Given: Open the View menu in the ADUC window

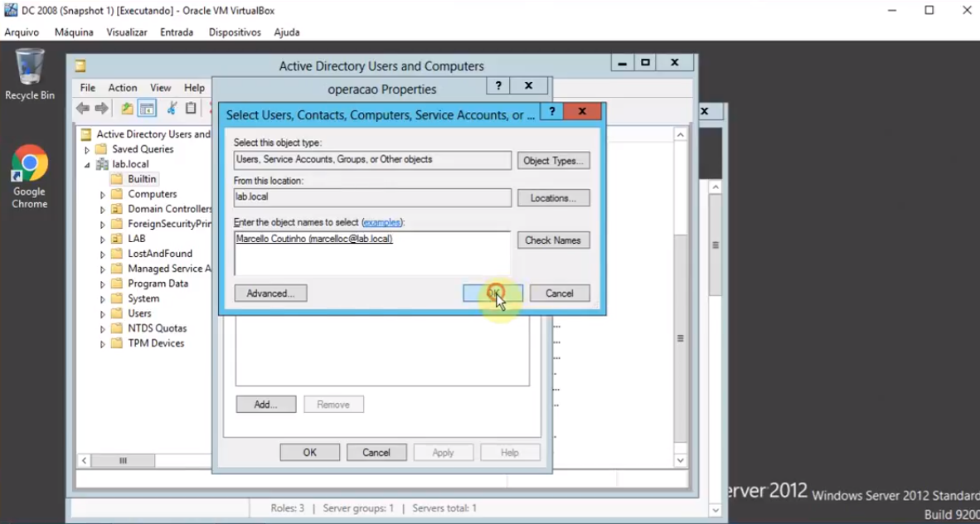Looking at the screenshot, I should 161,88.
